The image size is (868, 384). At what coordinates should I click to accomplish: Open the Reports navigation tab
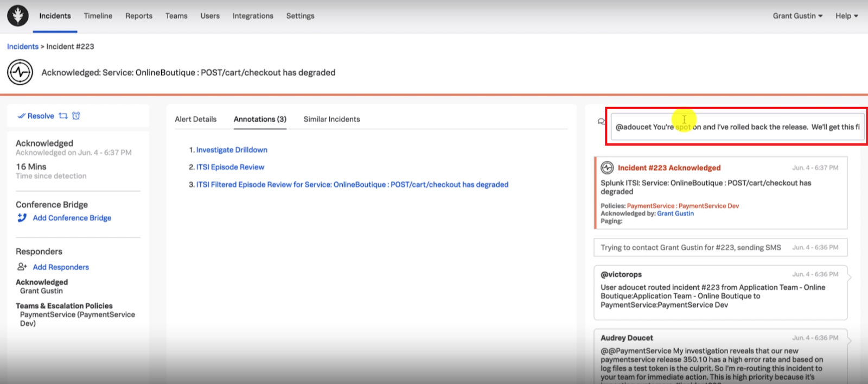[139, 16]
